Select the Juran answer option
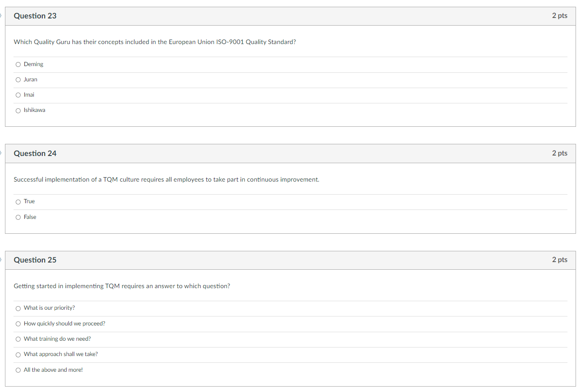585x392 pixels. [18, 80]
